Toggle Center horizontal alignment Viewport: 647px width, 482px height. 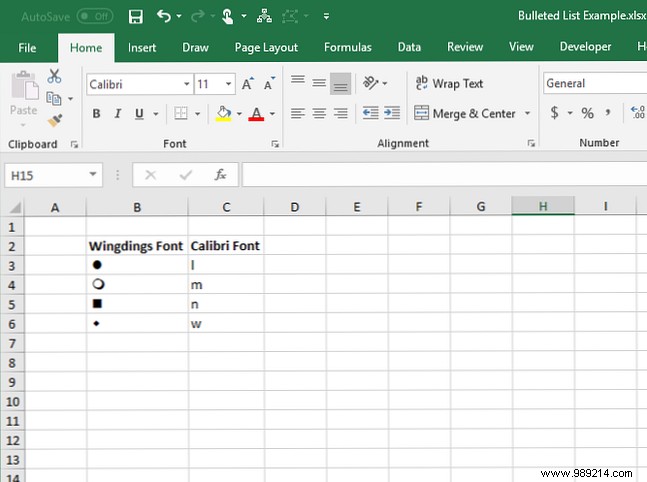coord(319,113)
